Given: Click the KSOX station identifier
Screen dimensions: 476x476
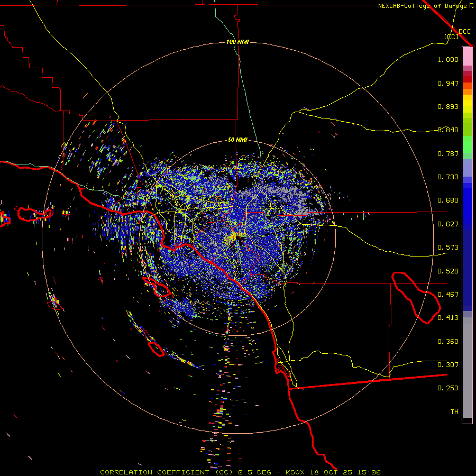Looking at the screenshot, I should (x=295, y=472).
